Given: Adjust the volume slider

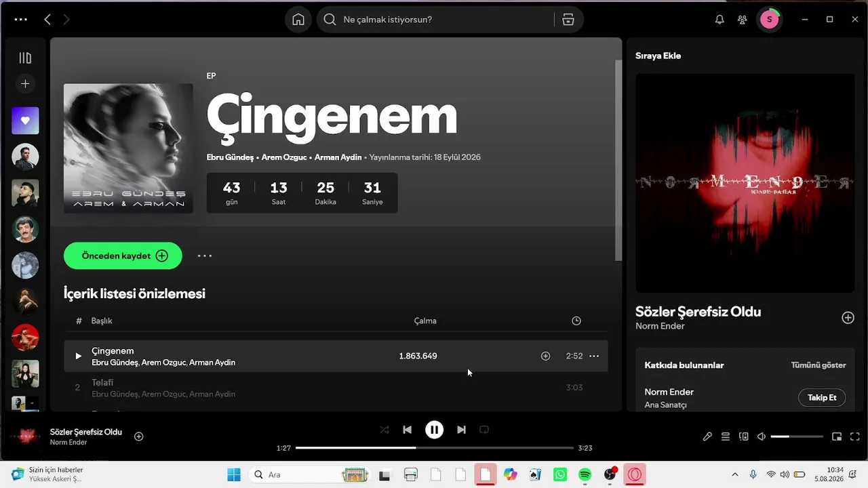Looking at the screenshot, I should click(x=797, y=437).
